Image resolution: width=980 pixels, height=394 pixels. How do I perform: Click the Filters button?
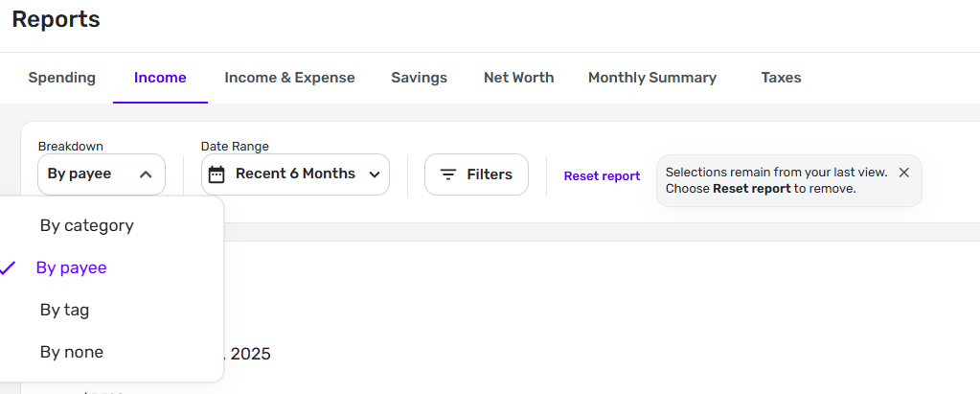coord(476,174)
